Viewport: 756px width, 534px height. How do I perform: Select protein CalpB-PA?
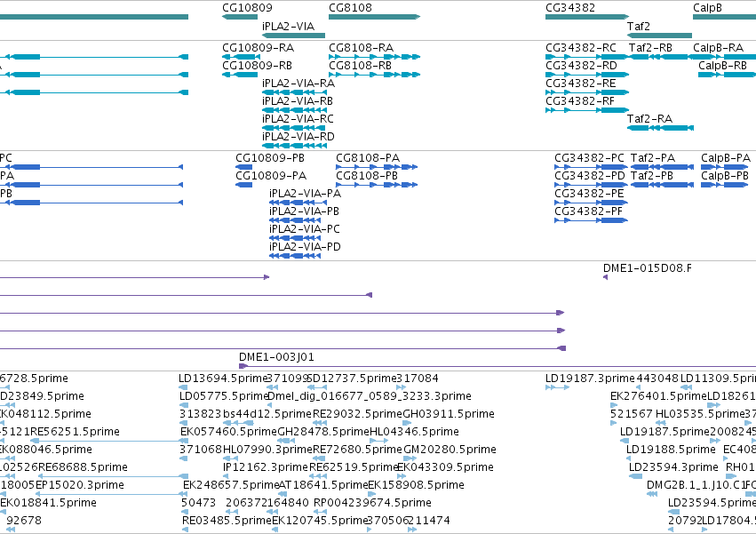coord(726,158)
